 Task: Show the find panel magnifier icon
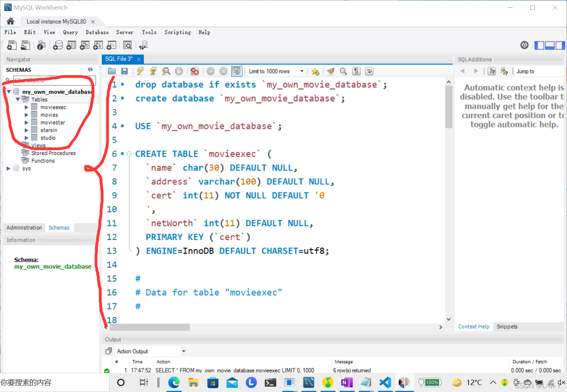click(x=343, y=71)
